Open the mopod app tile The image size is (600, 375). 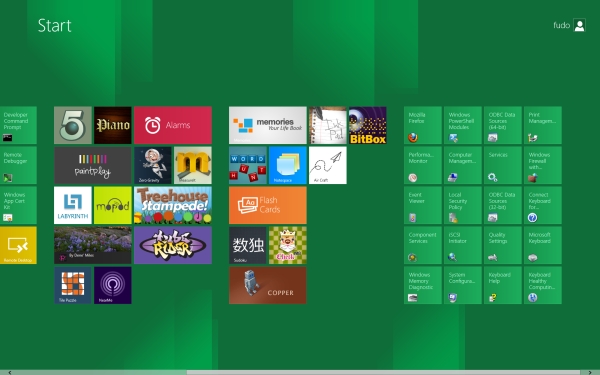coord(113,205)
